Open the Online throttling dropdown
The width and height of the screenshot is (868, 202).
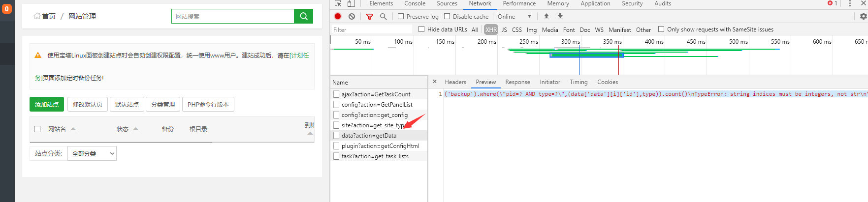pos(514,16)
